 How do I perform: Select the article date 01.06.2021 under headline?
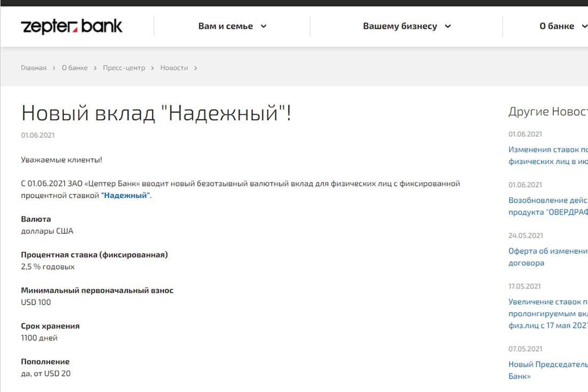(38, 135)
